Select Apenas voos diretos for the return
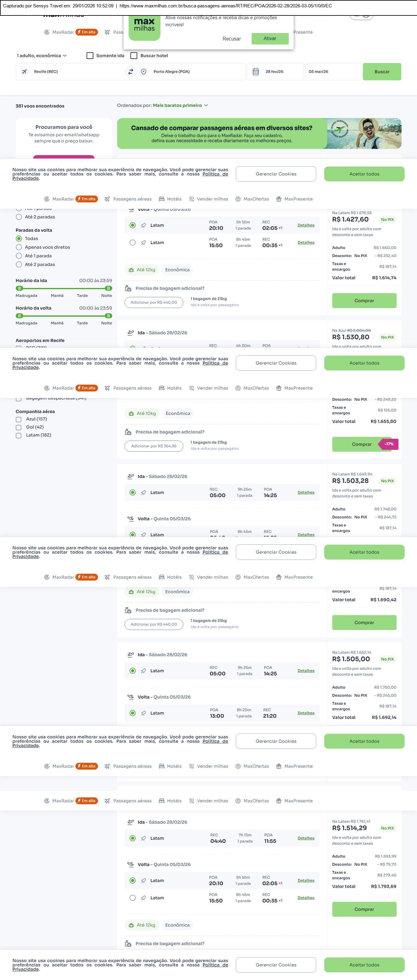The image size is (417, 980). tap(19, 247)
